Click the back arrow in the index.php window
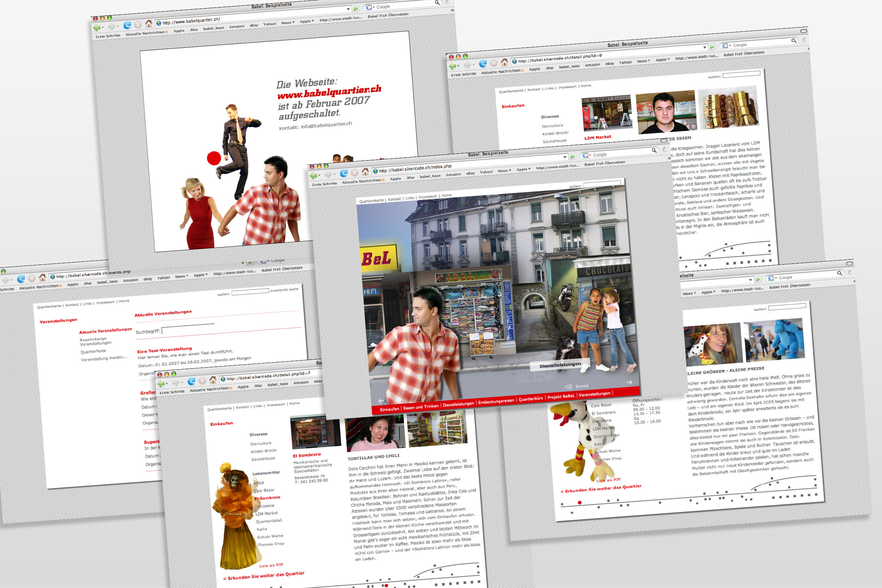The height and width of the screenshot is (588, 882). pyautogui.click(x=313, y=176)
